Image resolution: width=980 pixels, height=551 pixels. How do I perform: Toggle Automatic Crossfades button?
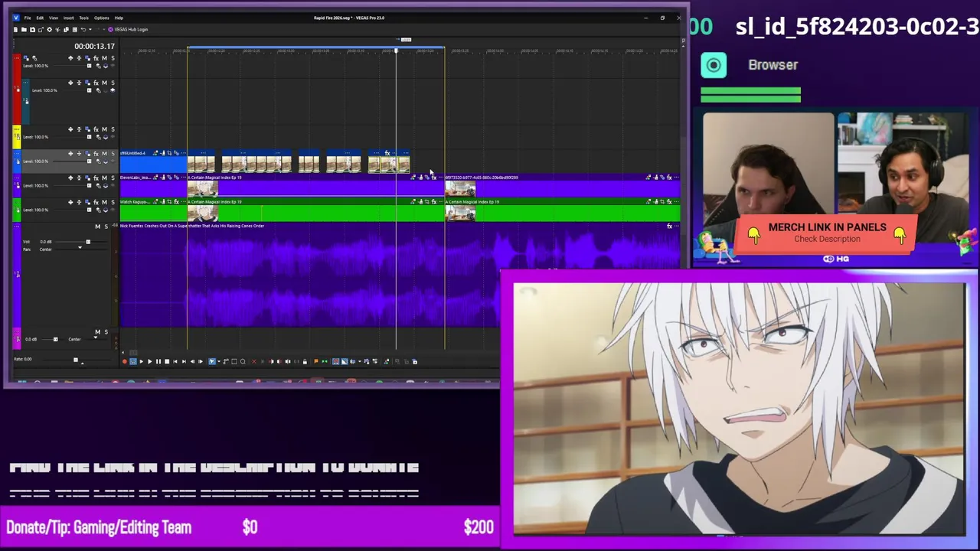(345, 361)
